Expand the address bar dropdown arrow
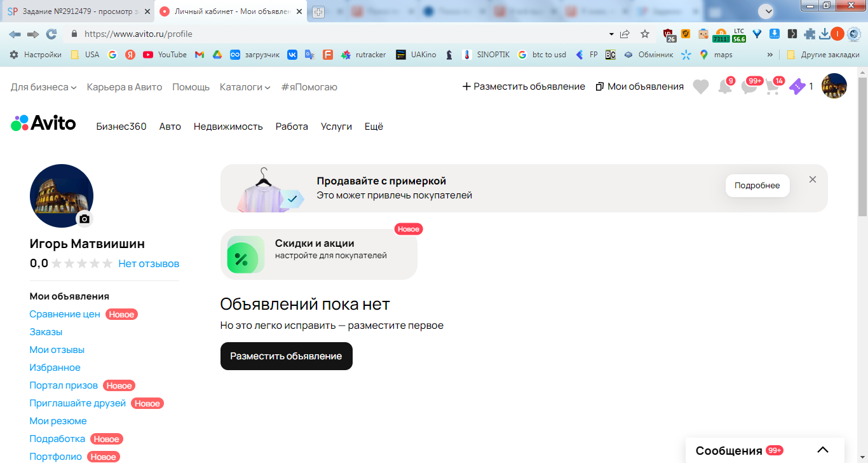 point(611,34)
